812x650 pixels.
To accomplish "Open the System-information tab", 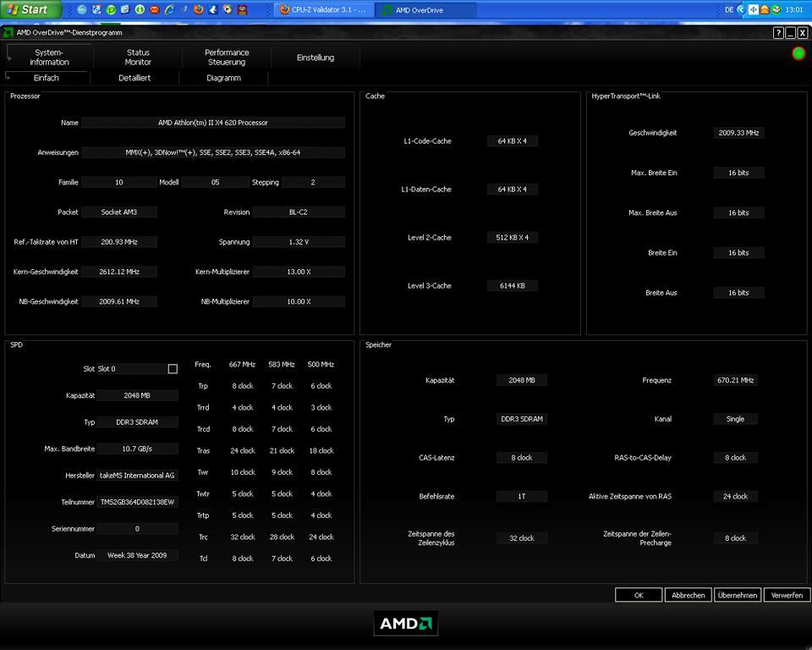I will [49, 57].
